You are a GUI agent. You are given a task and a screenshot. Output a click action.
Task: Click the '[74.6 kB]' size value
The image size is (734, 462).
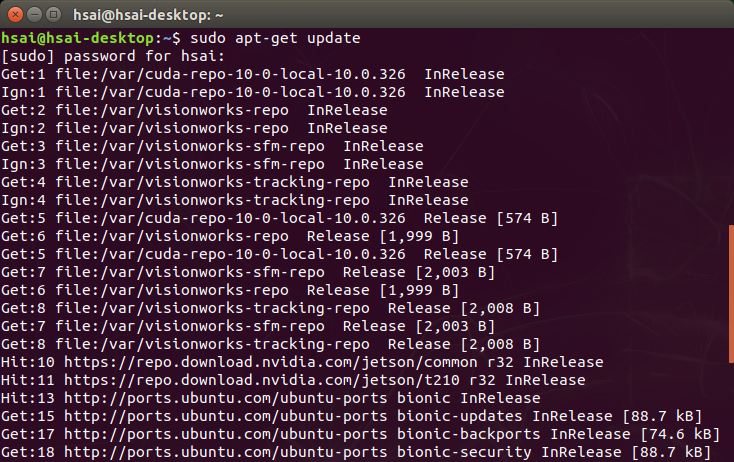(680, 434)
